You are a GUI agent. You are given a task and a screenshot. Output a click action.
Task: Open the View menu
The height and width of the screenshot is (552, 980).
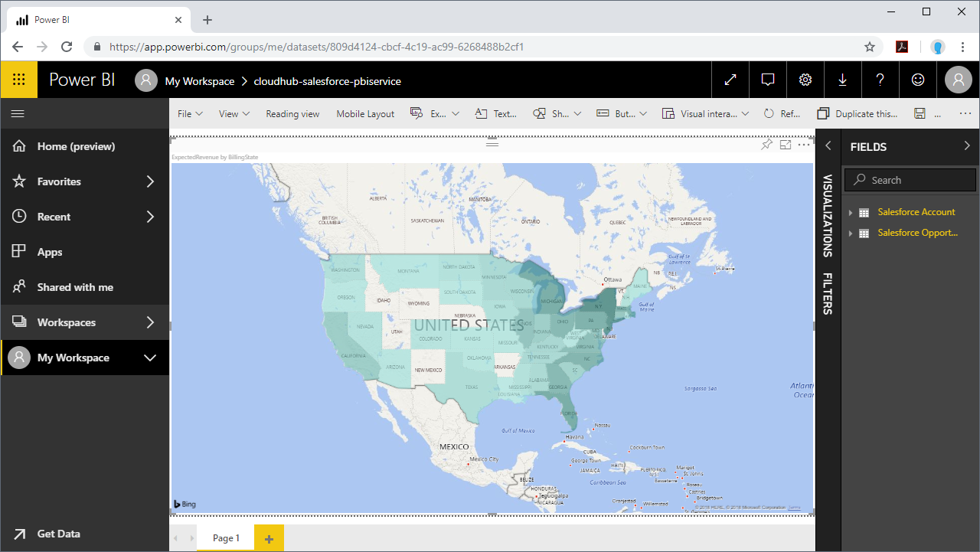click(x=234, y=113)
